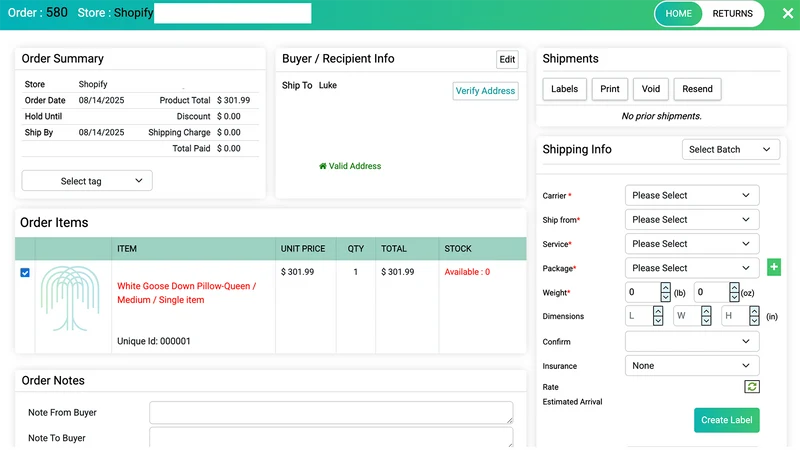Click the Edit buyer info button
Image resolution: width=800 pixels, height=450 pixels.
click(x=507, y=59)
